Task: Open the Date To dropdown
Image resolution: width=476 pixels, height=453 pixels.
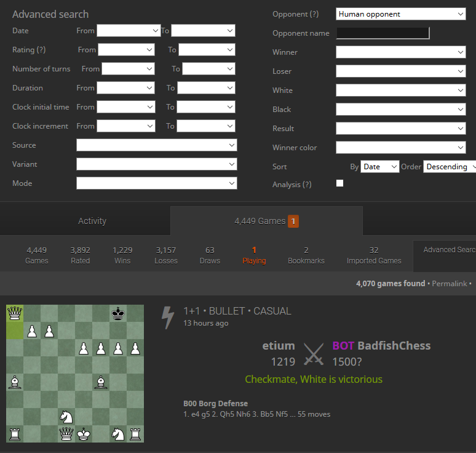Action: [x=203, y=31]
